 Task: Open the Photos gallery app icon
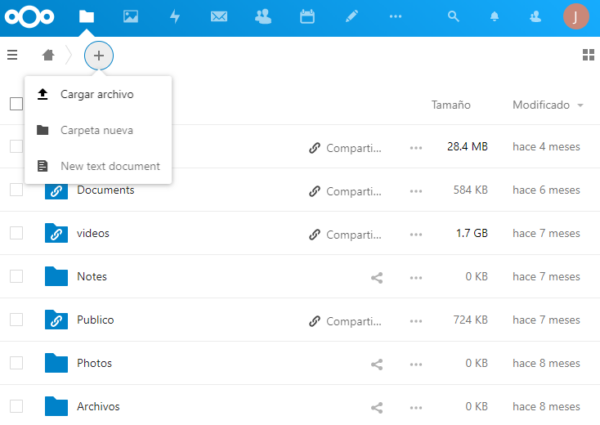coord(130,16)
